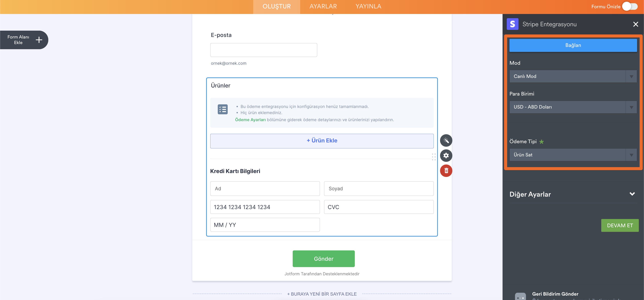
Task: Switch to the AYARLAR tab
Action: click(x=323, y=7)
